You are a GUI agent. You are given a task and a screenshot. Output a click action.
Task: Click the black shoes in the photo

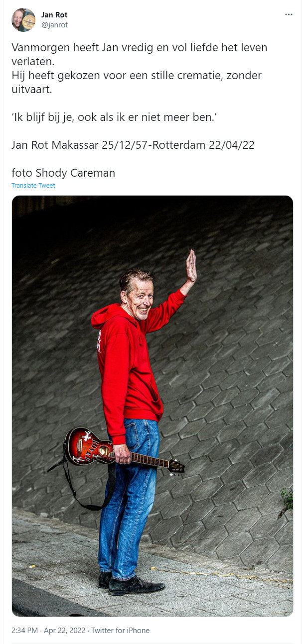pos(130,583)
